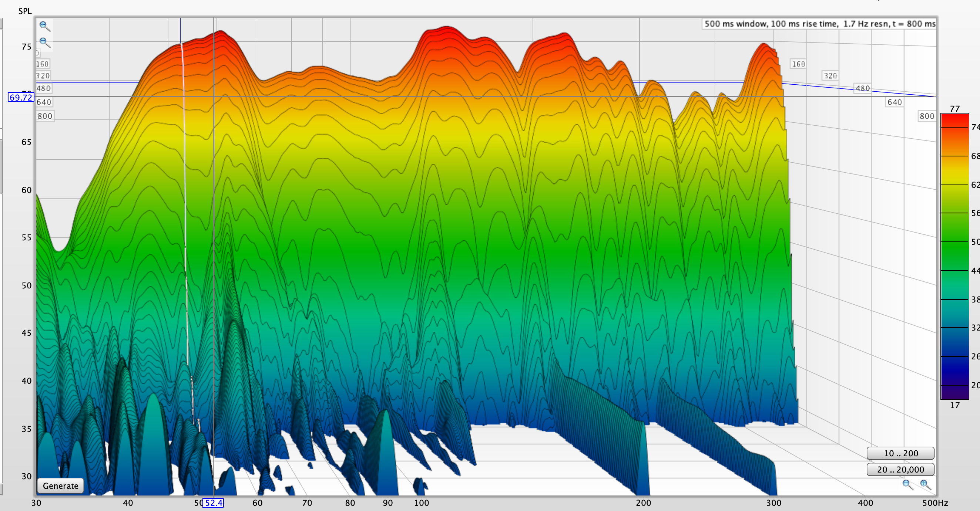This screenshot has width=980, height=511.
Task: Click the 69.72 SPL cursor readout
Action: tap(21, 97)
